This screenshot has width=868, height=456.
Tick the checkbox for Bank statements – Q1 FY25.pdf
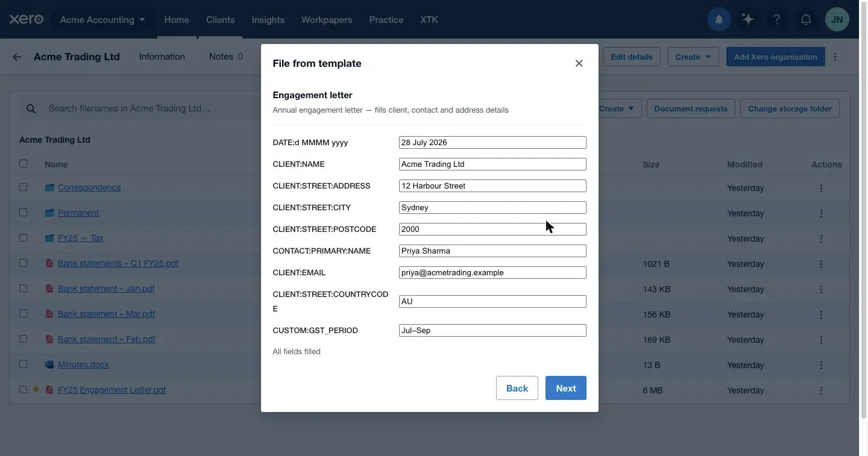23,263
